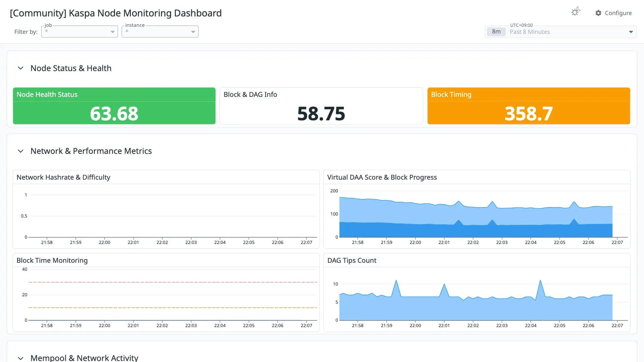Screen dimensions: 644x362
Task: Open the DAG Tips Count panel title
Action: tap(352, 260)
